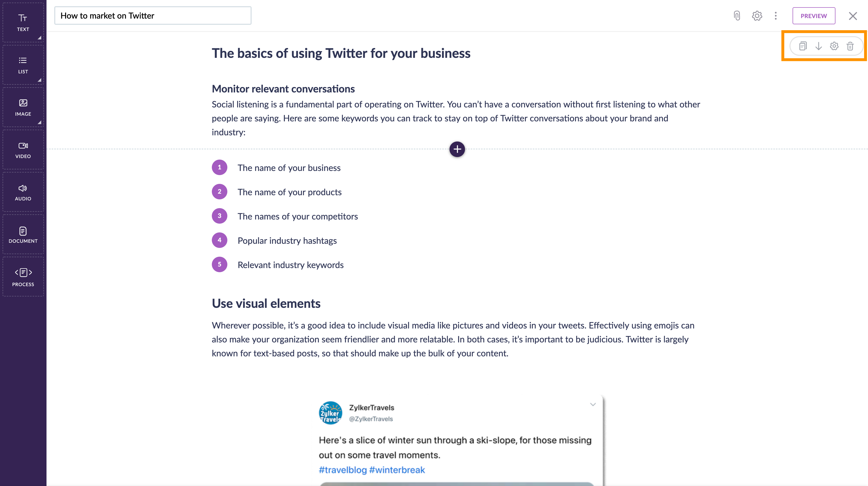This screenshot has height=486, width=868.
Task: Open lesson settings gear in header
Action: tap(757, 16)
